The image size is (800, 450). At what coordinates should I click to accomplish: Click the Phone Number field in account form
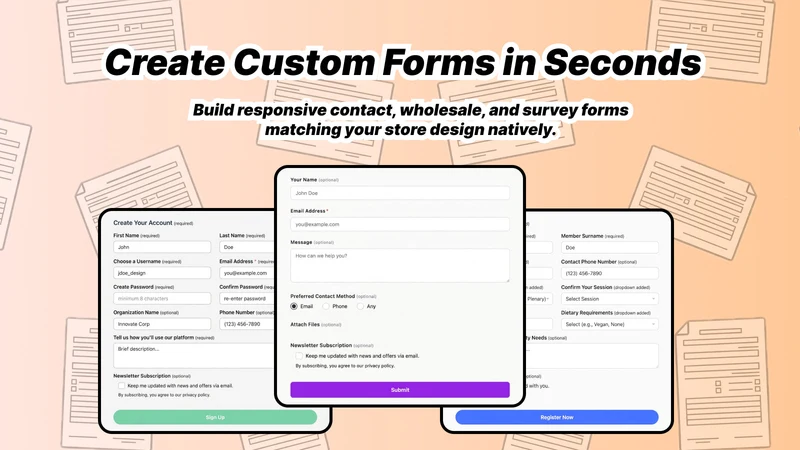(x=247, y=324)
